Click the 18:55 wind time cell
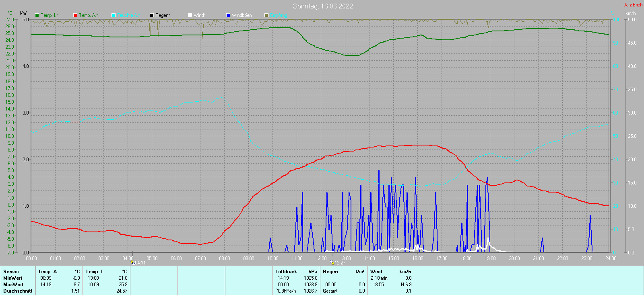The image size is (644, 295). click(378, 285)
